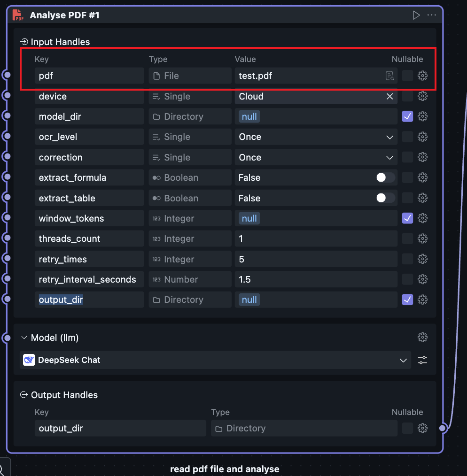Click the output connector port of output_dir
The image size is (467, 476).
click(x=443, y=428)
